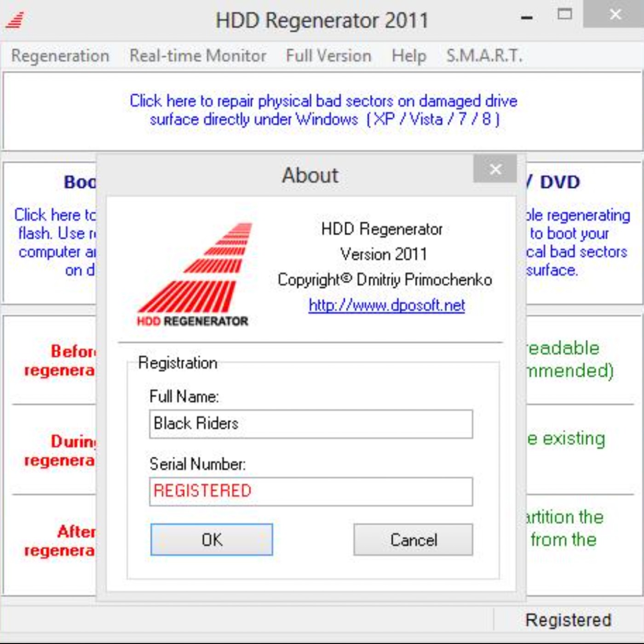Click the 'HDD Regenerator' name in About dialog
644x644 pixels.
pos(382,229)
